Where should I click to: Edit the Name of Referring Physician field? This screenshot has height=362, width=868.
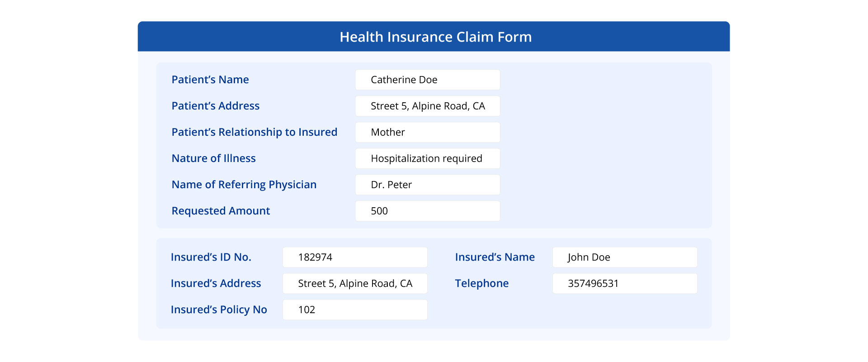[x=427, y=185]
